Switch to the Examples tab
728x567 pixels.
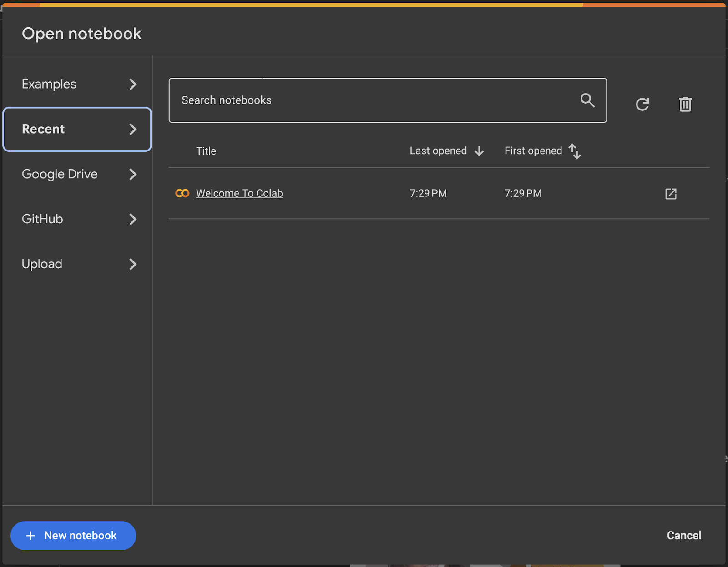77,84
